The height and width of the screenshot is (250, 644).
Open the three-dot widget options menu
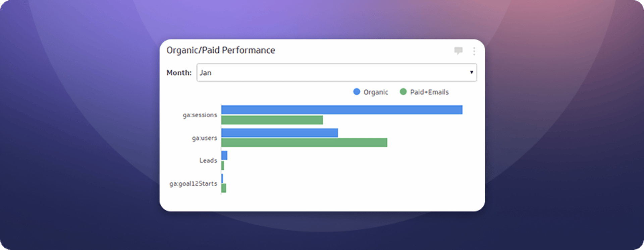click(x=474, y=51)
